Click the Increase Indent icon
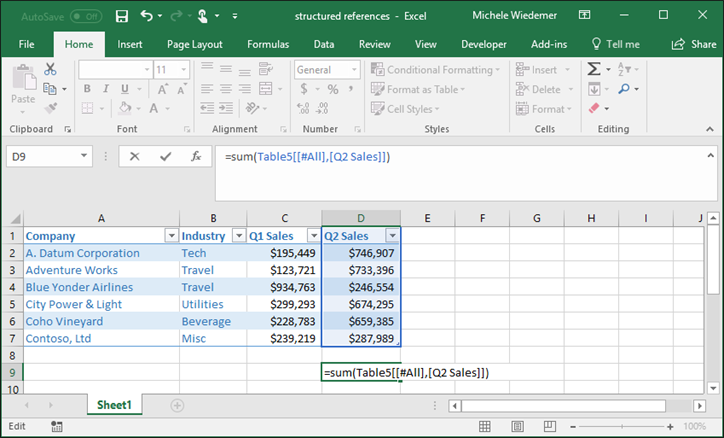724x438 pixels. click(x=226, y=108)
